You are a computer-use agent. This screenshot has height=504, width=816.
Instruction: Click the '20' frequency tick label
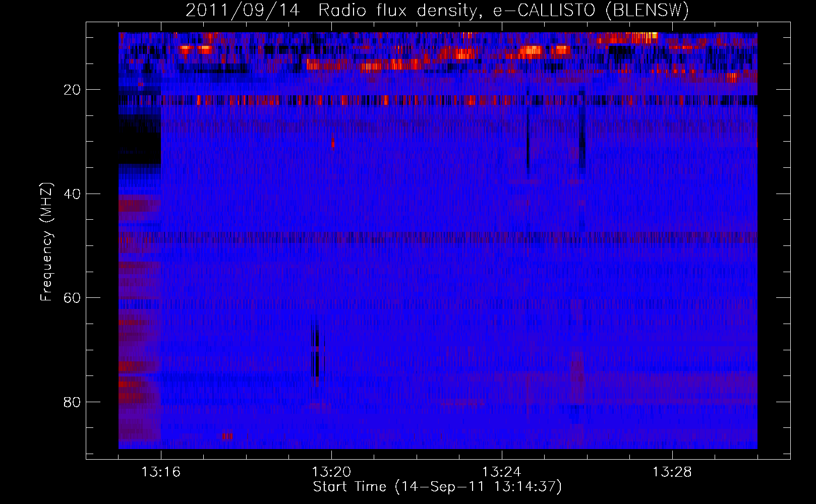point(73,90)
